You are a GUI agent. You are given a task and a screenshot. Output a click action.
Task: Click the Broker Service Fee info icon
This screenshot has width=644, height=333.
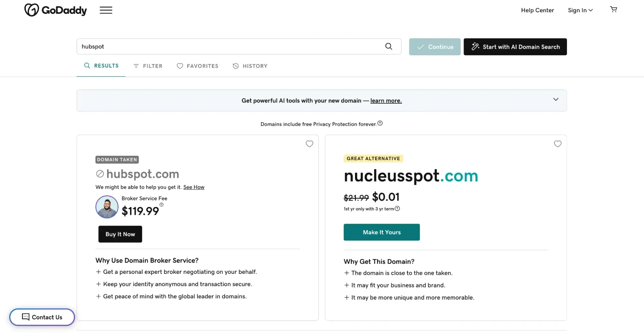pyautogui.click(x=161, y=205)
